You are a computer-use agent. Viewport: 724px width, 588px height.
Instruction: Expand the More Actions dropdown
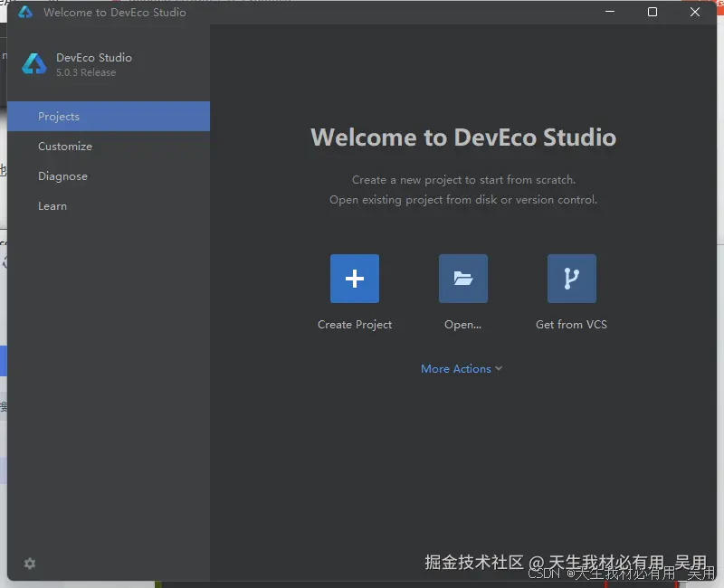click(x=462, y=369)
